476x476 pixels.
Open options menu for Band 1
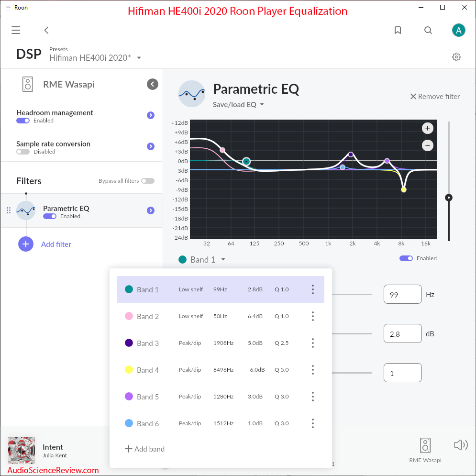tap(313, 289)
